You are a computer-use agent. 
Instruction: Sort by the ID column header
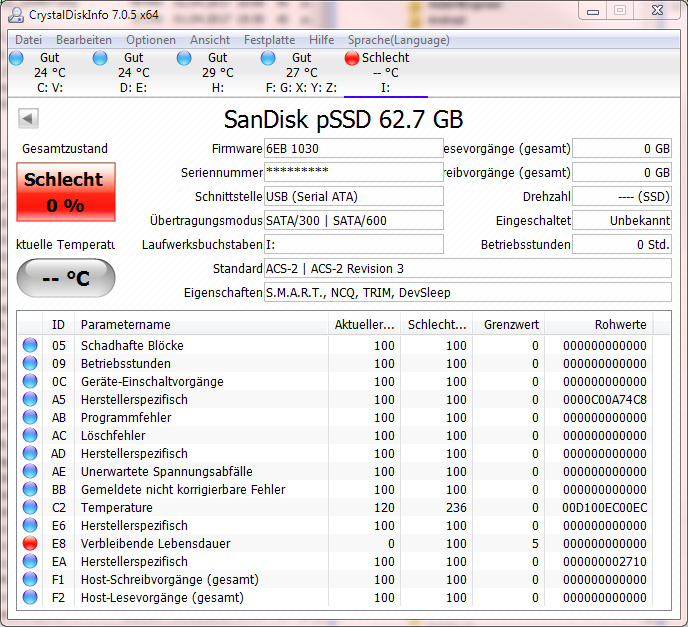point(58,325)
